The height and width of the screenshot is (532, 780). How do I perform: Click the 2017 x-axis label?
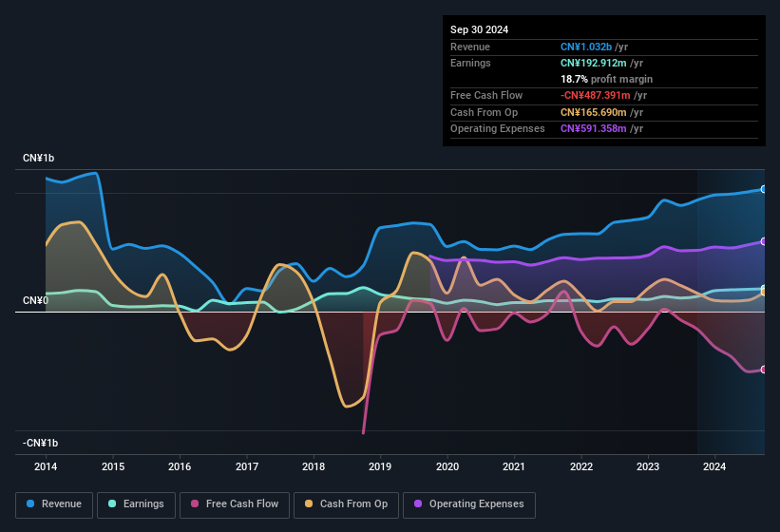pyautogui.click(x=247, y=466)
